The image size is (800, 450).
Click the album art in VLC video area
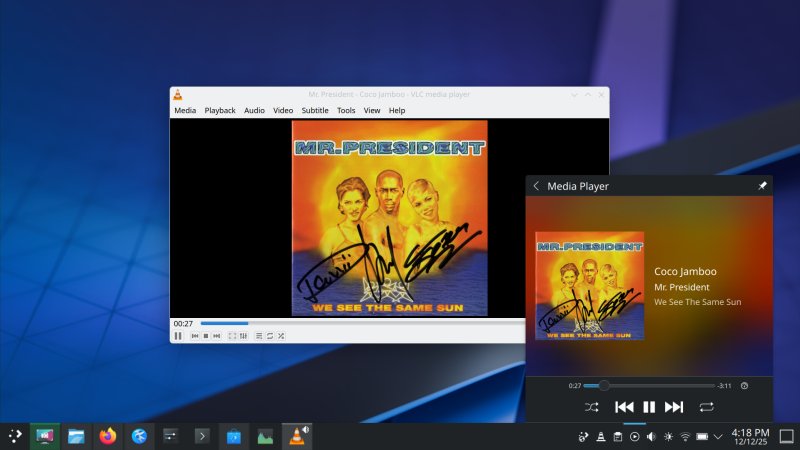click(x=389, y=218)
